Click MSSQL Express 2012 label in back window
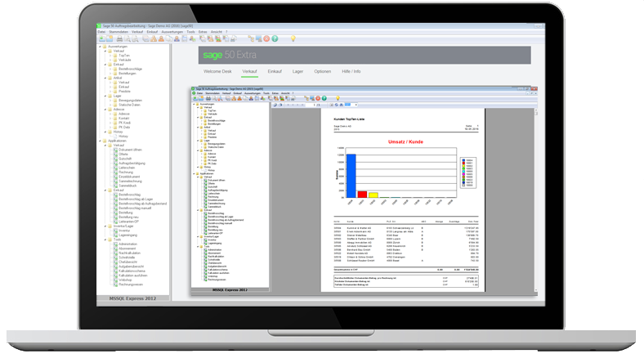 tap(132, 298)
